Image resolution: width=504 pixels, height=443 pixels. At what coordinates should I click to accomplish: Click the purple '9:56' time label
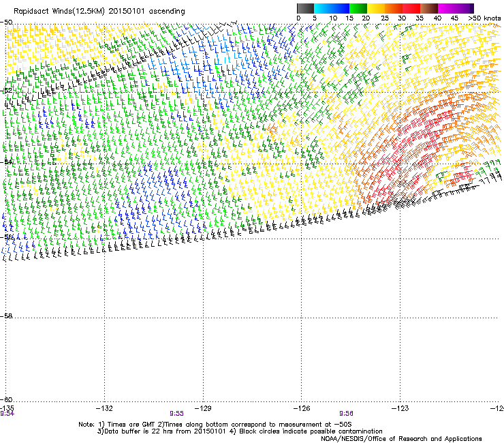[346, 414]
